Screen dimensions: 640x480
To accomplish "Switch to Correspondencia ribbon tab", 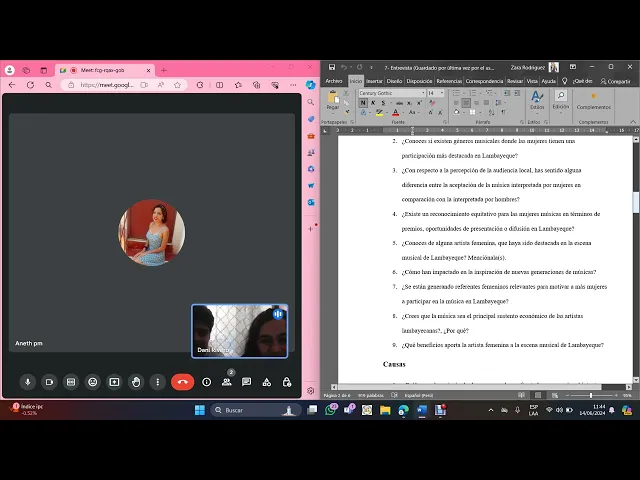I will 484,81.
